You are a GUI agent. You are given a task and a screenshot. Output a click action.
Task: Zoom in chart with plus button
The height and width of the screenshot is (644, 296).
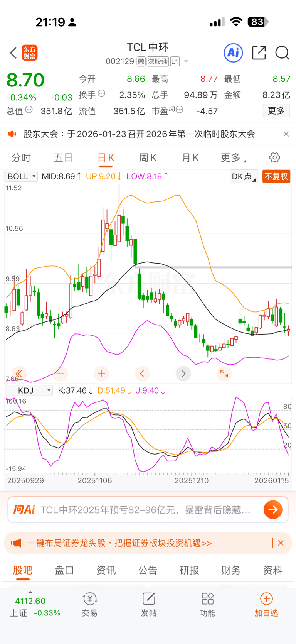[101, 374]
